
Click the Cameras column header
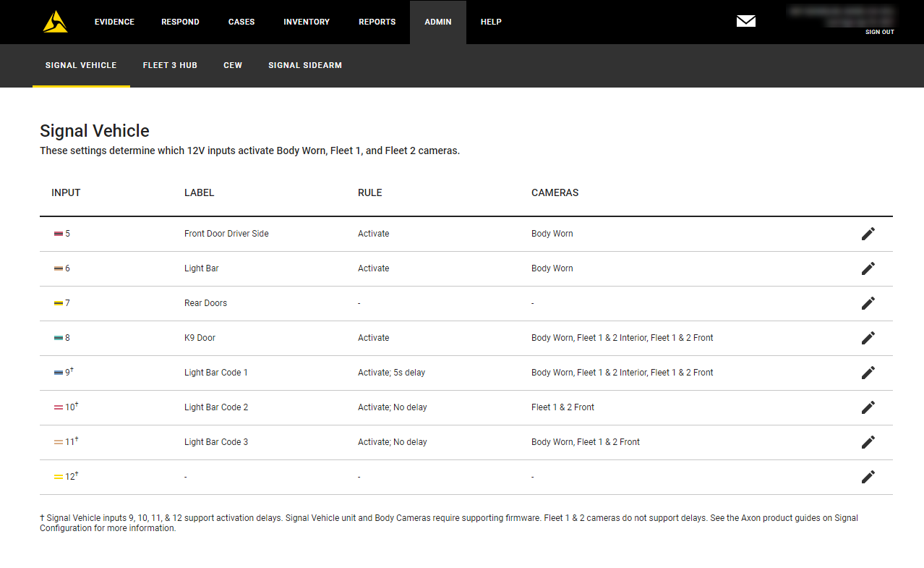[555, 193]
